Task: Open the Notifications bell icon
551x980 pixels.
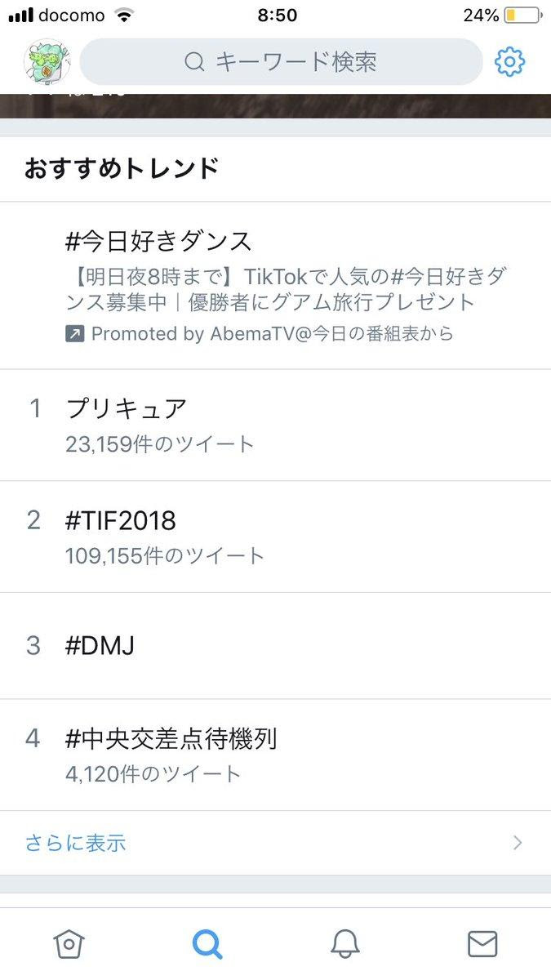Action: point(344,944)
